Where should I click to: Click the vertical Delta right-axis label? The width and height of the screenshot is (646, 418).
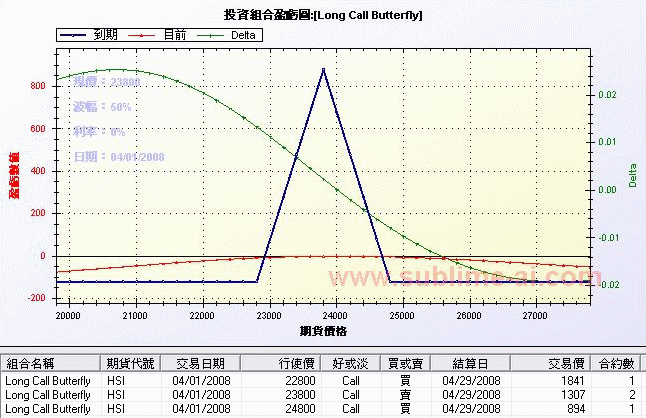pyautogui.click(x=633, y=176)
